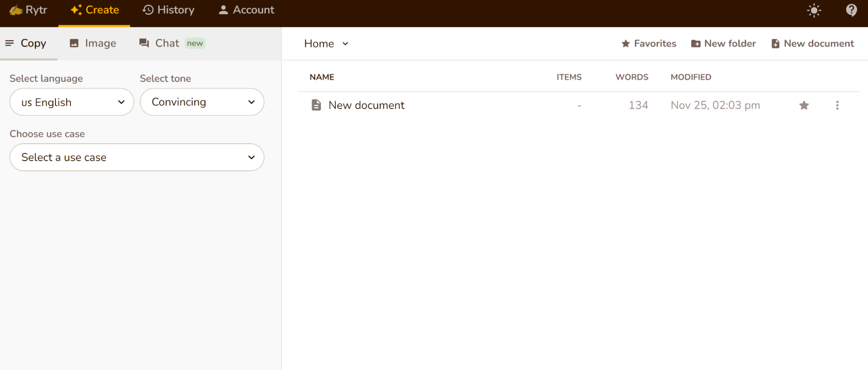Sort by the MODIFIED column header
Viewport: 868px width, 370px height.
tap(690, 77)
